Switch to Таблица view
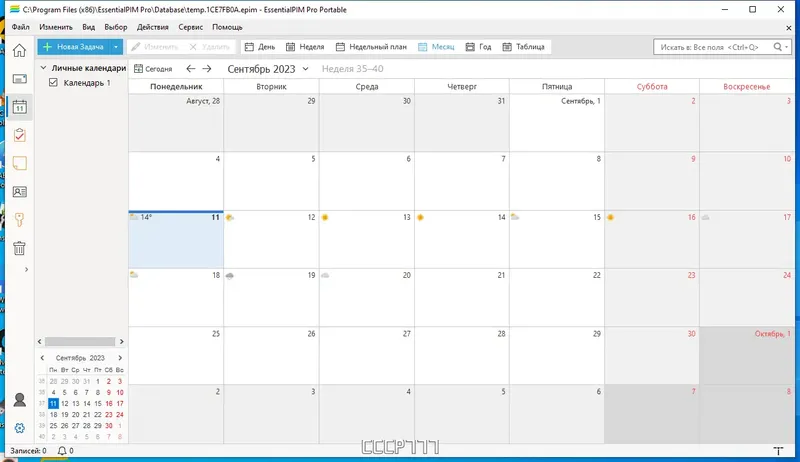Viewport: 800px width, 462px height. 523,47
